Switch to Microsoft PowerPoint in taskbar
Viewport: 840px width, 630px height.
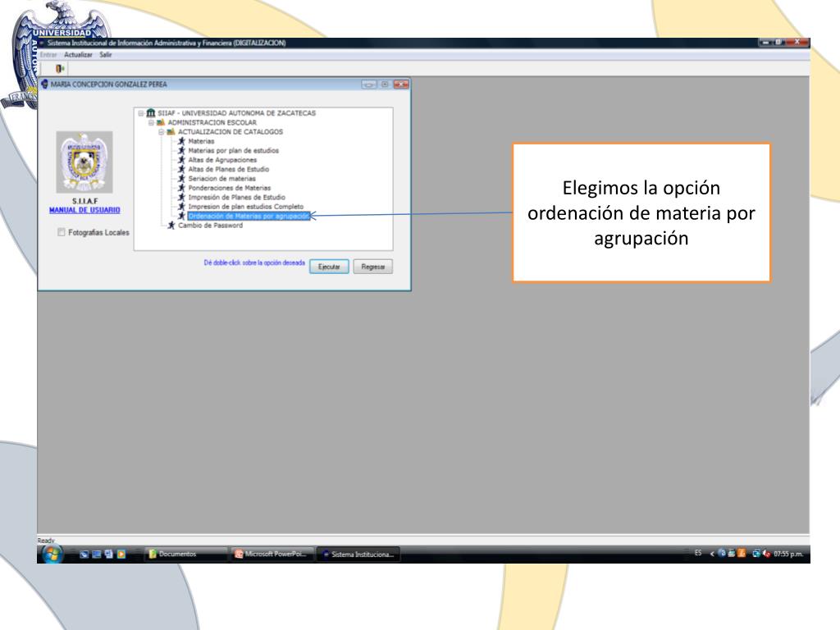(x=269, y=554)
